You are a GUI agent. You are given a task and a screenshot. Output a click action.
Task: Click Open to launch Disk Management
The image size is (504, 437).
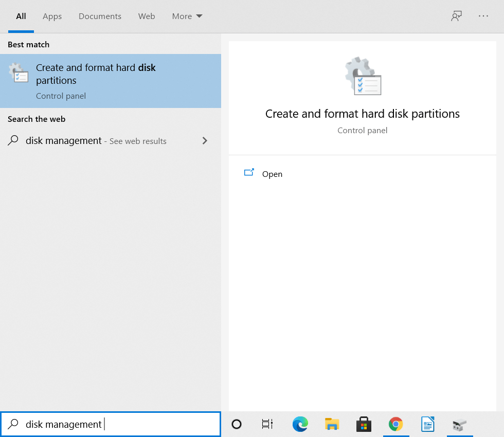(272, 174)
